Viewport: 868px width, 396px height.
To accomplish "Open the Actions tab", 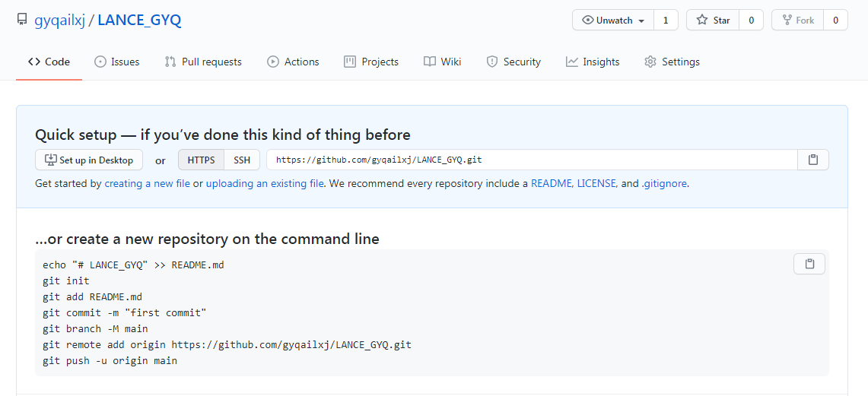I will tap(293, 62).
